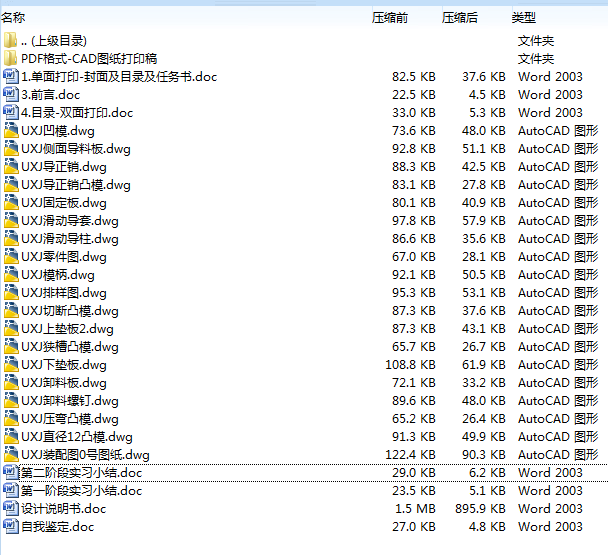Click the 文件夹 type of PDF格式-CAD图纸打印稿
The height and width of the screenshot is (555, 608).
pos(536,59)
